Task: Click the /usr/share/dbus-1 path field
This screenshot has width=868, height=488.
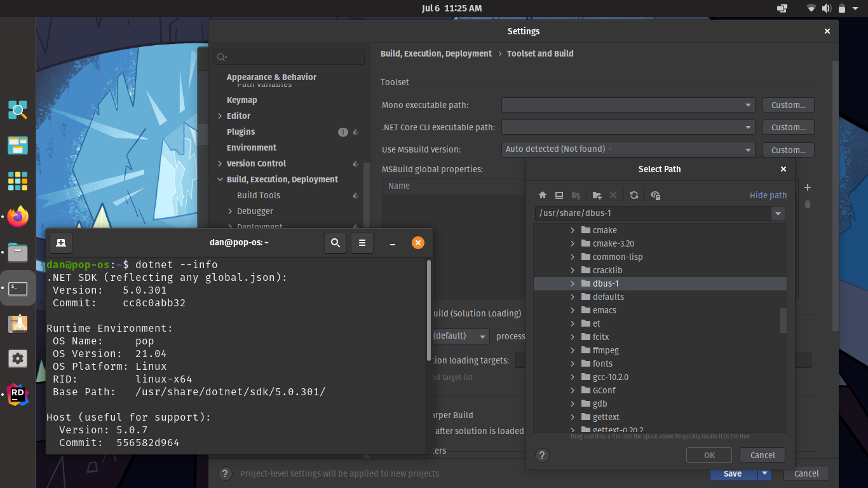Action: 653,213
